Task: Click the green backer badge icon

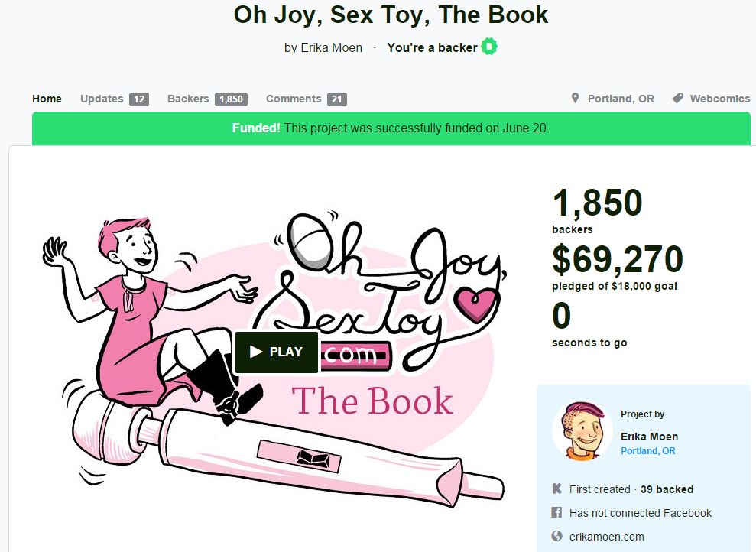Action: tap(489, 47)
